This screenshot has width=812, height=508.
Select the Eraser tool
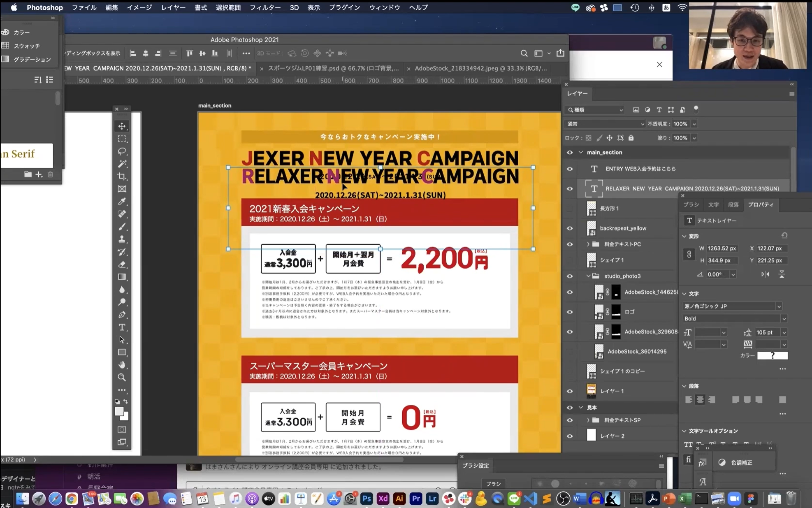122,264
